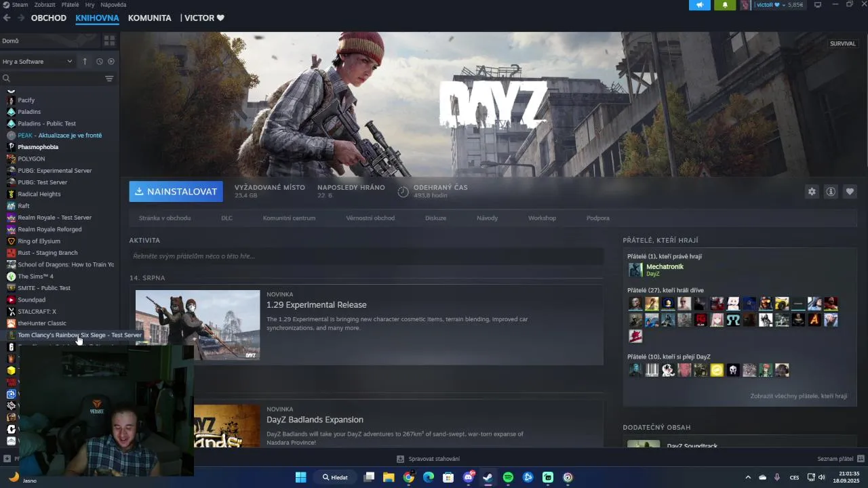Screen dimensions: 868x488
Task: Open the Hry menu
Action: [90, 5]
